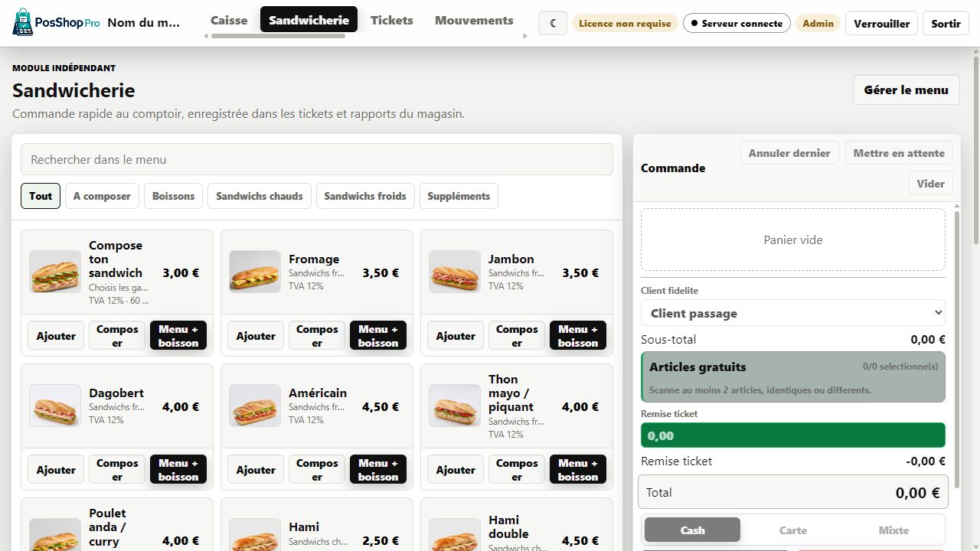The height and width of the screenshot is (551, 980).
Task: Show only Sandwichs froids
Action: 365,196
